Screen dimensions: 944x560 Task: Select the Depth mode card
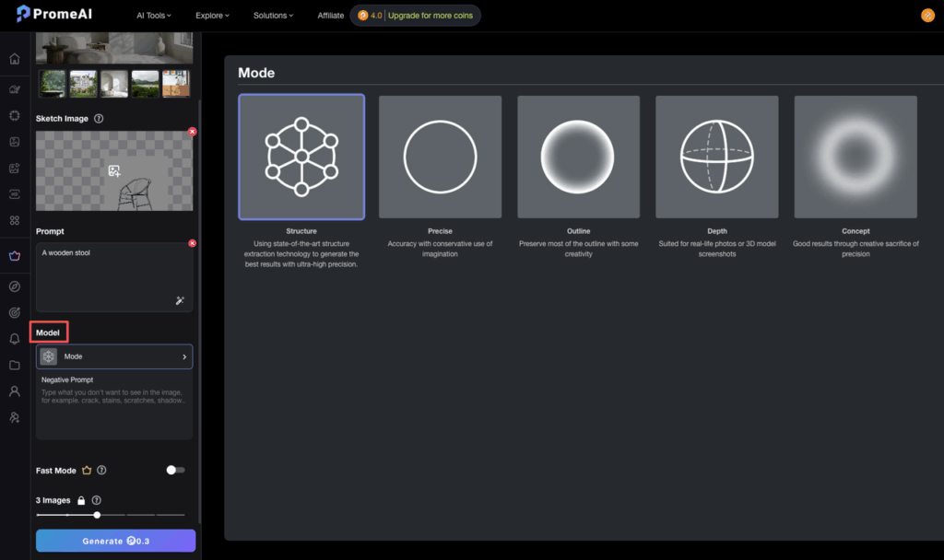(x=717, y=157)
